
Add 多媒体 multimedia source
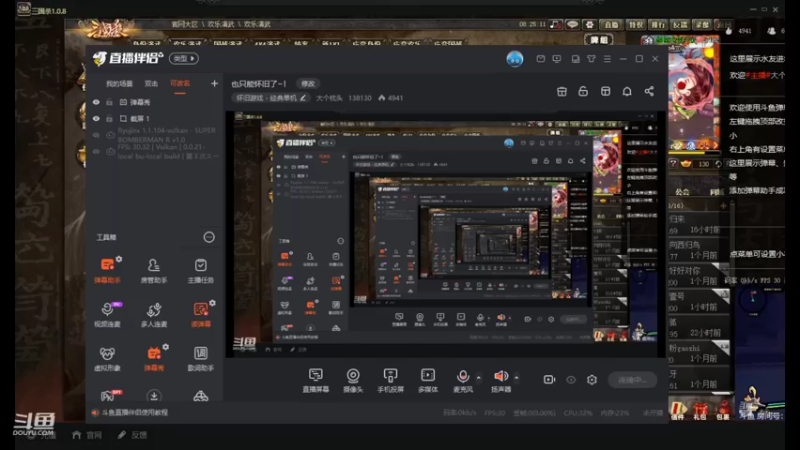(428, 381)
